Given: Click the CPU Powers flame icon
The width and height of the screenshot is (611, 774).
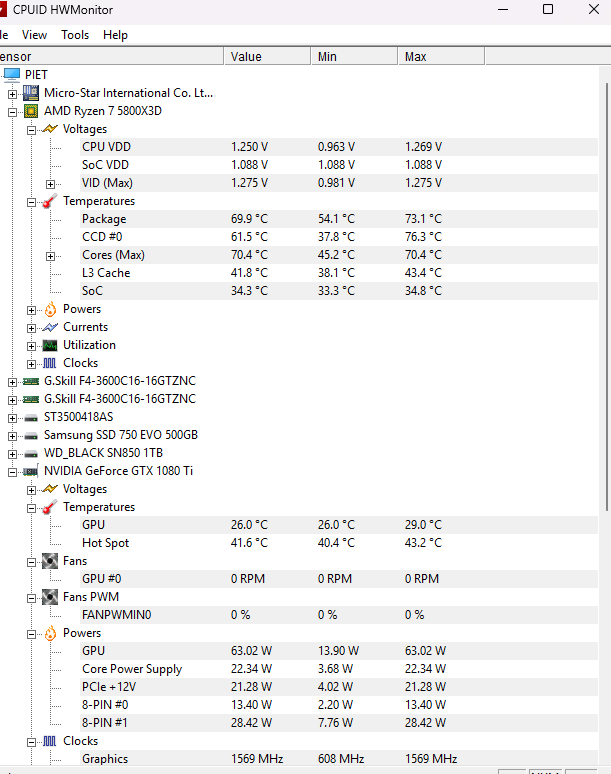Looking at the screenshot, I should (50, 309).
